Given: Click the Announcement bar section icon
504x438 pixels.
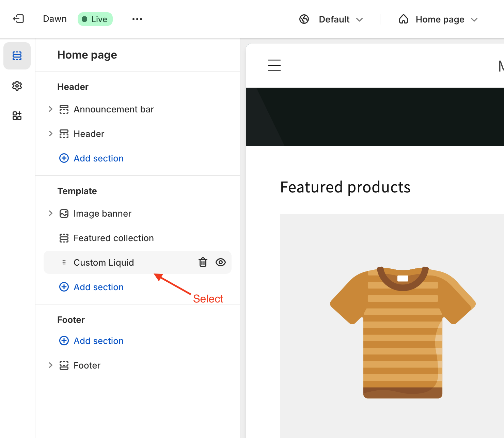Looking at the screenshot, I should [64, 109].
